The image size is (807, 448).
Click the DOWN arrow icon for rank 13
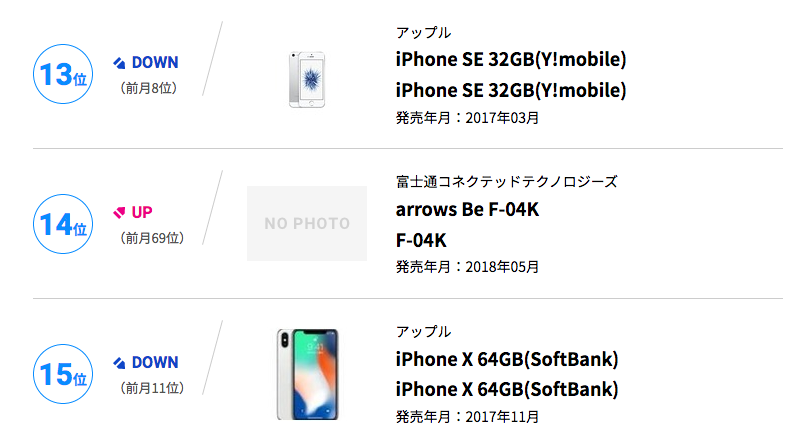(x=119, y=62)
